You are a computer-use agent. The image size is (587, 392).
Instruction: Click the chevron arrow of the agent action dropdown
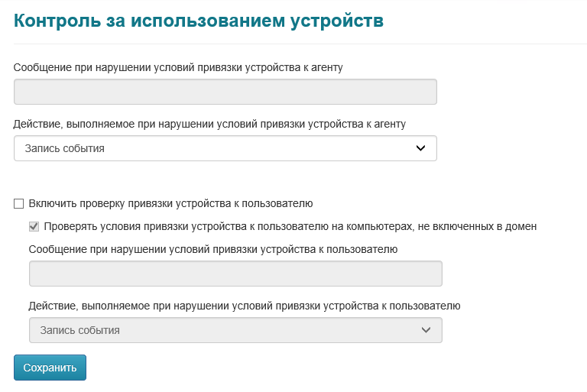[420, 148]
